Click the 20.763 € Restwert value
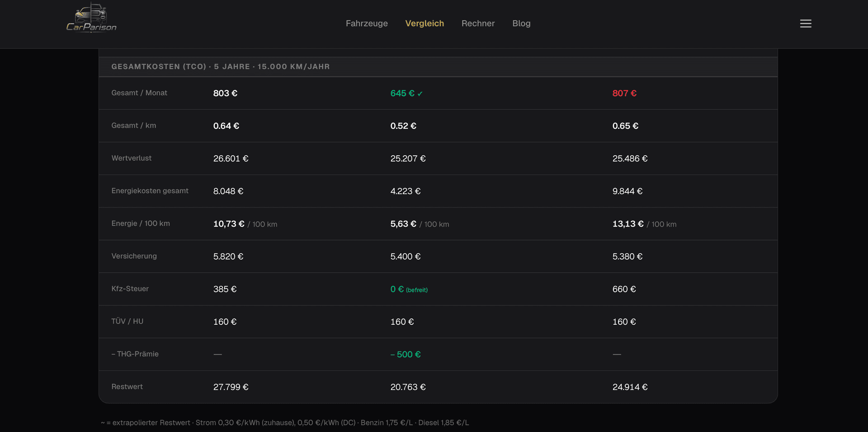This screenshot has height=432, width=868. (x=408, y=387)
